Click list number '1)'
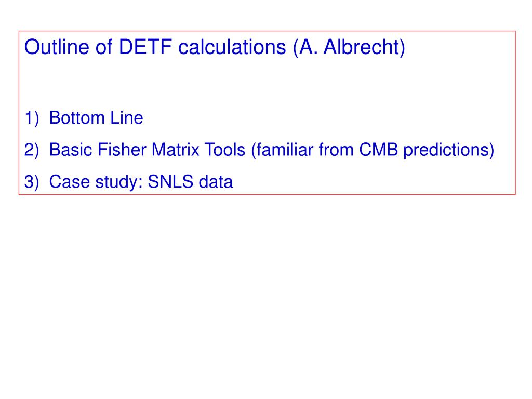 pos(32,118)
